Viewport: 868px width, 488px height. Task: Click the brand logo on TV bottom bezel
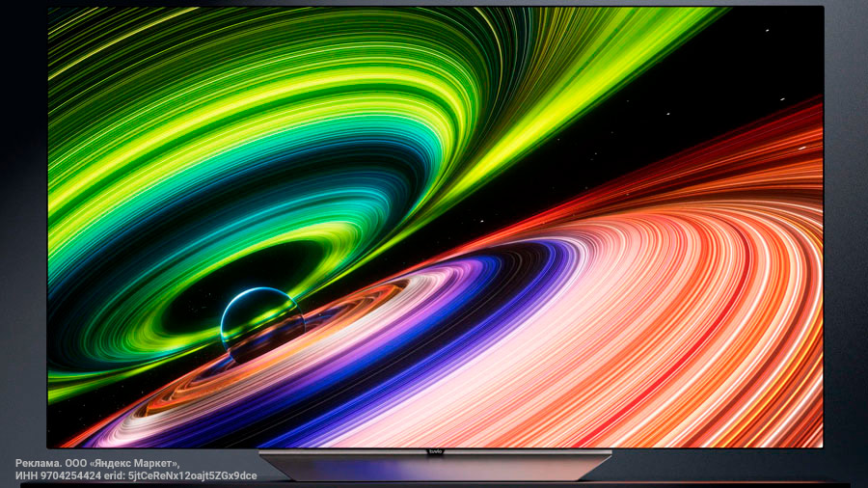pyautogui.click(x=436, y=452)
